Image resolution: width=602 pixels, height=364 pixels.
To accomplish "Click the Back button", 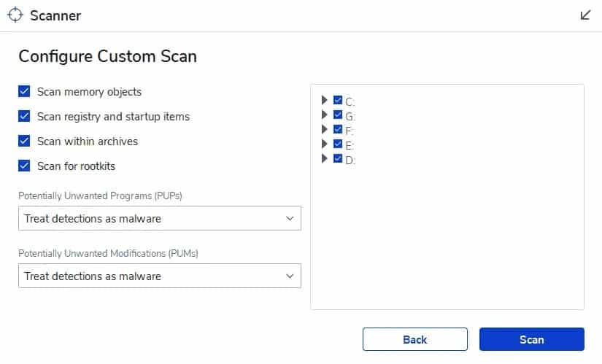I will pos(414,339).
